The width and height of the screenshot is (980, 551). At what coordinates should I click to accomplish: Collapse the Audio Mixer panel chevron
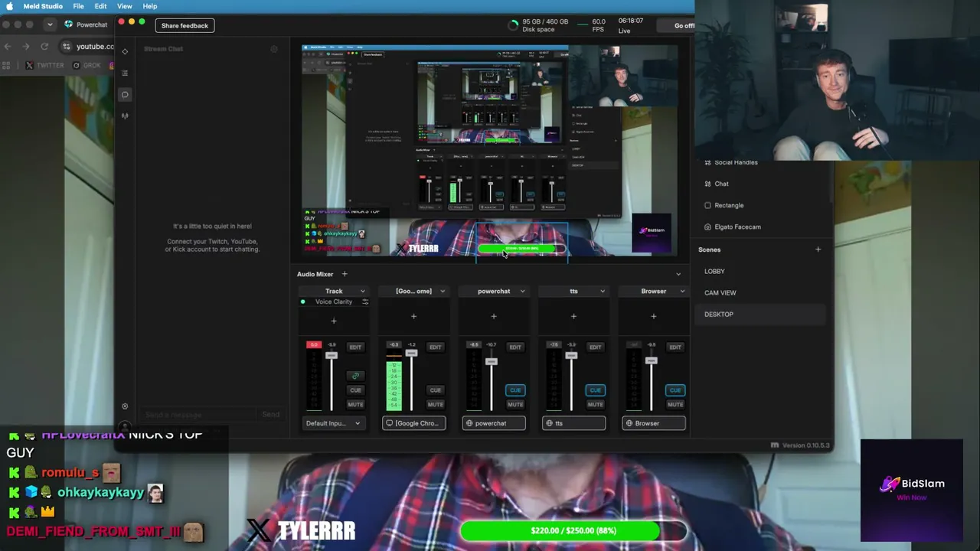tap(678, 274)
